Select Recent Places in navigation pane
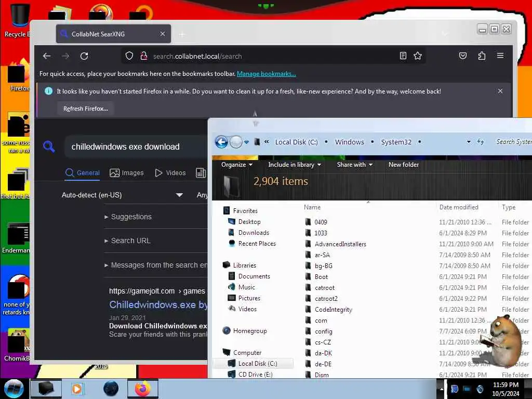Screen dimensions: 532x399 click(x=257, y=243)
